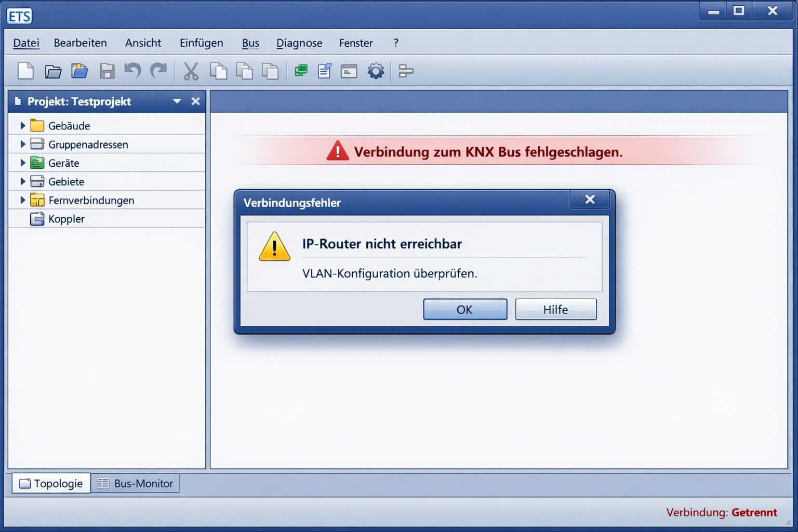
Task: Open the Projekt Testprojekt dropdown arrow
Action: pos(177,101)
